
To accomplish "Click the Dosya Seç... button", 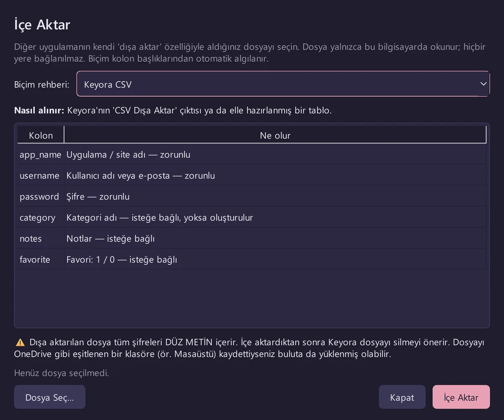I will point(50,397).
